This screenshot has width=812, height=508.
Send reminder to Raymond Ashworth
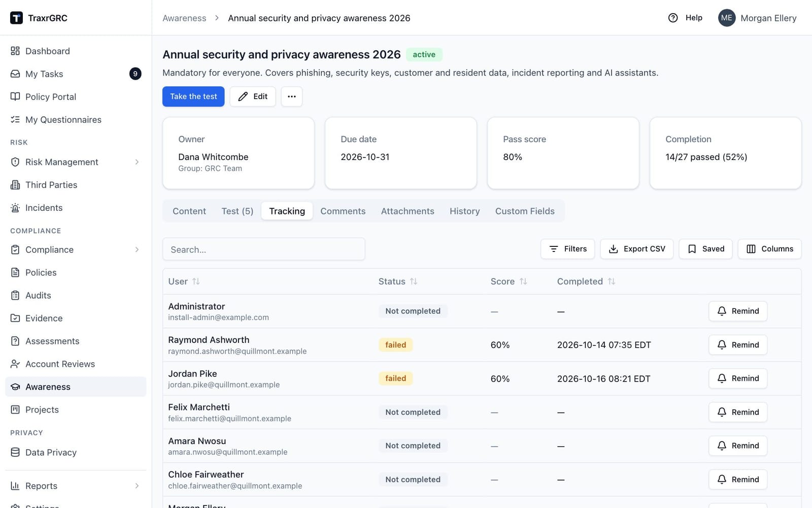[738, 345]
